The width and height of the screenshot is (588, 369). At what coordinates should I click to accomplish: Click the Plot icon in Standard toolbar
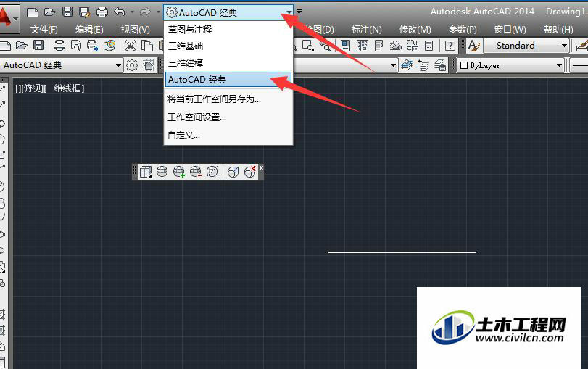tap(59, 46)
